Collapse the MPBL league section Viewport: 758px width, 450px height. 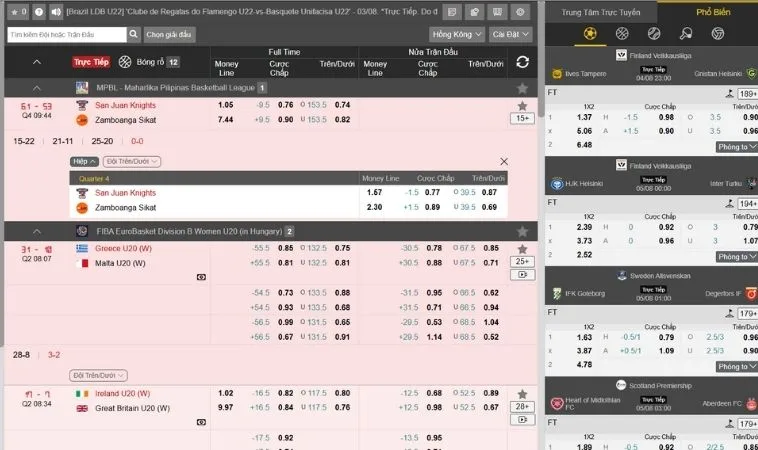37,88
